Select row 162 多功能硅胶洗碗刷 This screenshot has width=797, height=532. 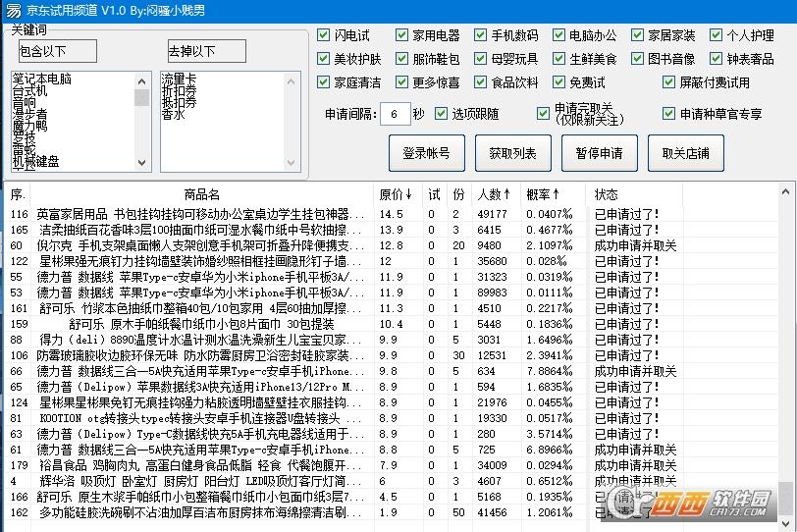click(x=391, y=512)
